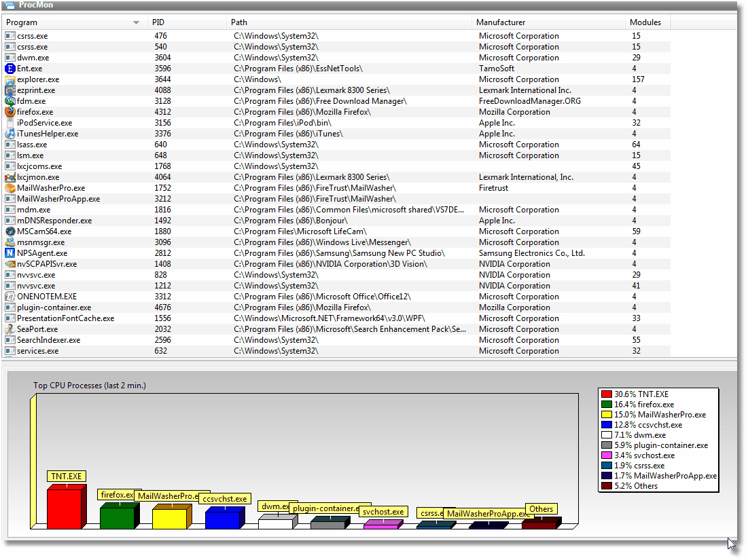748x560 pixels.
Task: Click the iTunesHelper.exe icon
Action: point(10,134)
